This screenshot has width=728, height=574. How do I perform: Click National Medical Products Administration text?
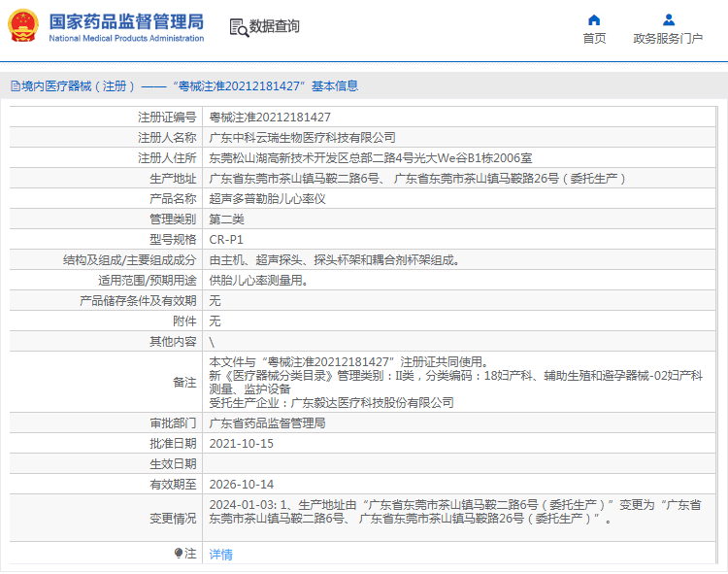click(x=126, y=39)
